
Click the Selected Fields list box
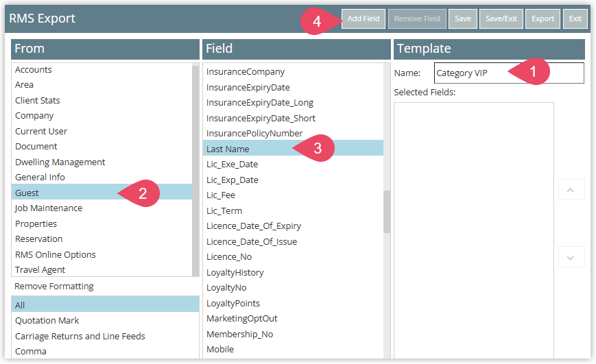click(x=474, y=230)
